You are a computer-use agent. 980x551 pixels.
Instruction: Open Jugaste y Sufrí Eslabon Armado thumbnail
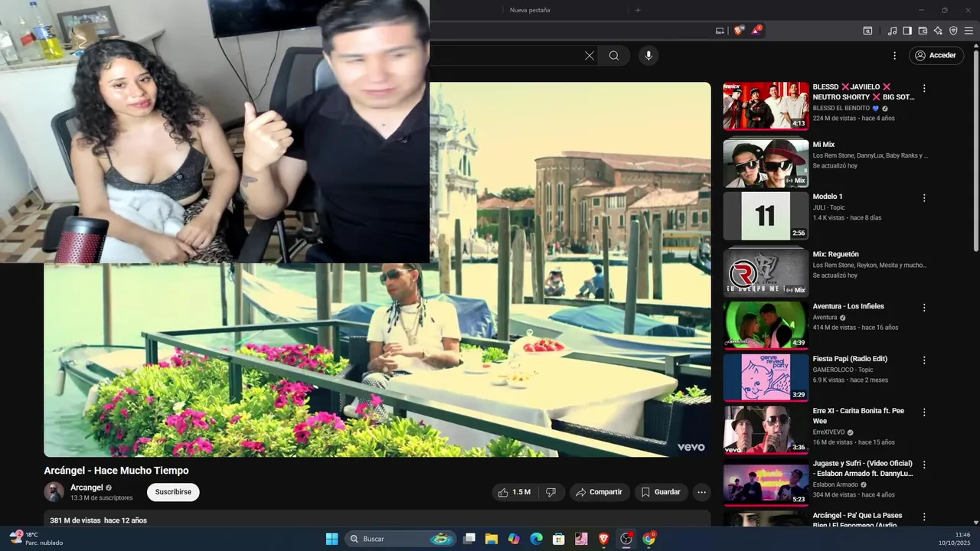(x=766, y=482)
